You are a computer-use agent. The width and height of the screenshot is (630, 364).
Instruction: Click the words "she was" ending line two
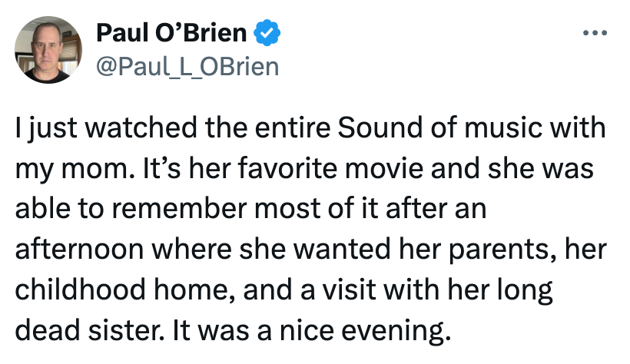[562, 168]
